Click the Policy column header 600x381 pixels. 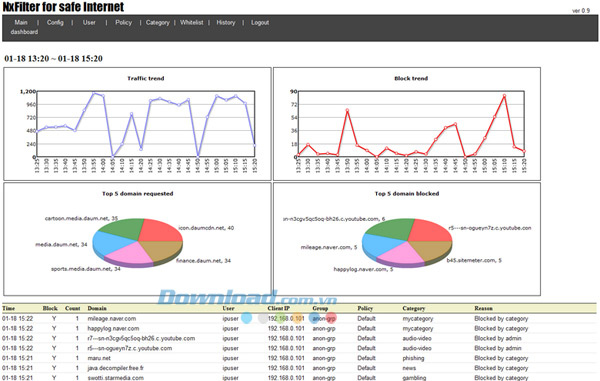point(365,308)
